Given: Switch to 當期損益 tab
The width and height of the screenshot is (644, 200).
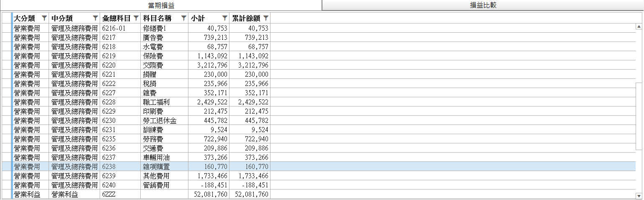Looking at the screenshot, I should tap(161, 5).
